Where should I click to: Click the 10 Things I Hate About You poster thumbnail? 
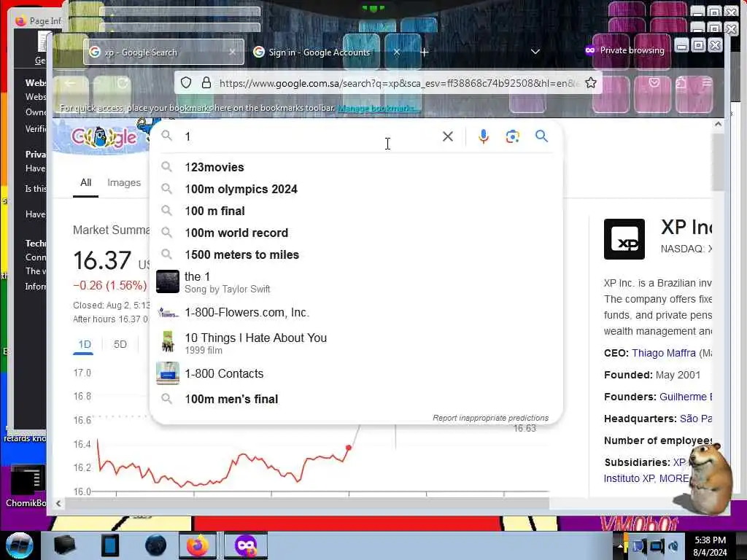coord(168,343)
